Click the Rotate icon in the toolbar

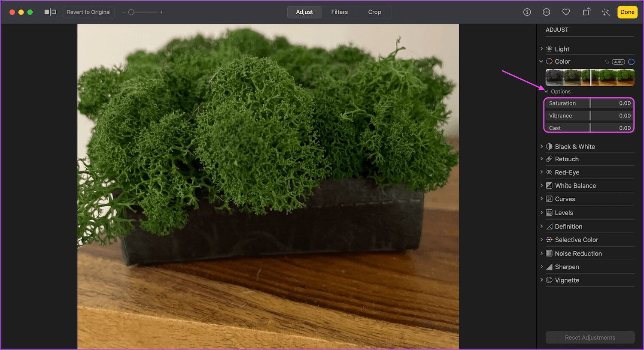586,12
